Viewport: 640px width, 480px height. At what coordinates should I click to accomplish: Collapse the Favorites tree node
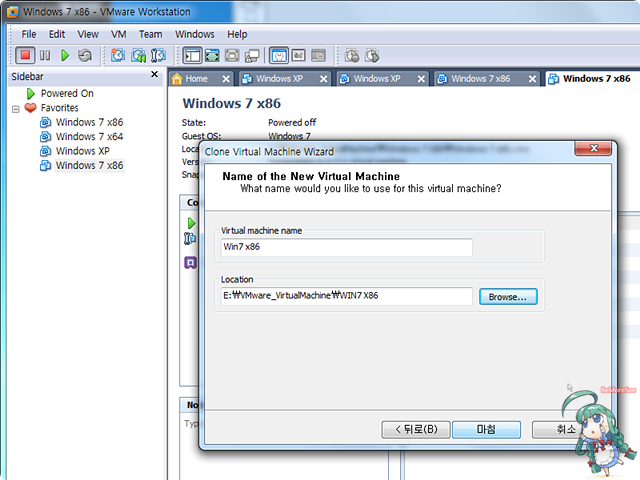(x=16, y=109)
